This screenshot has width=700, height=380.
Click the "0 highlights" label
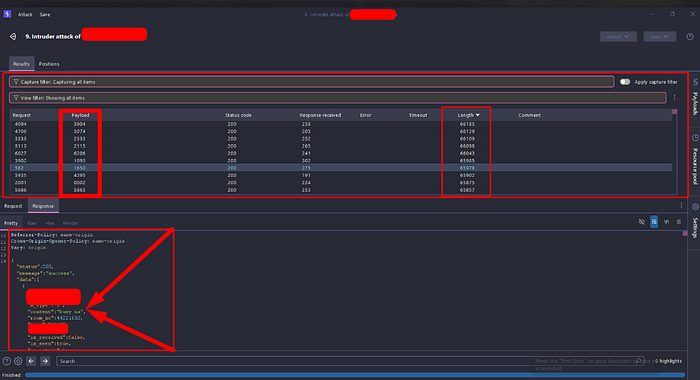pos(668,361)
